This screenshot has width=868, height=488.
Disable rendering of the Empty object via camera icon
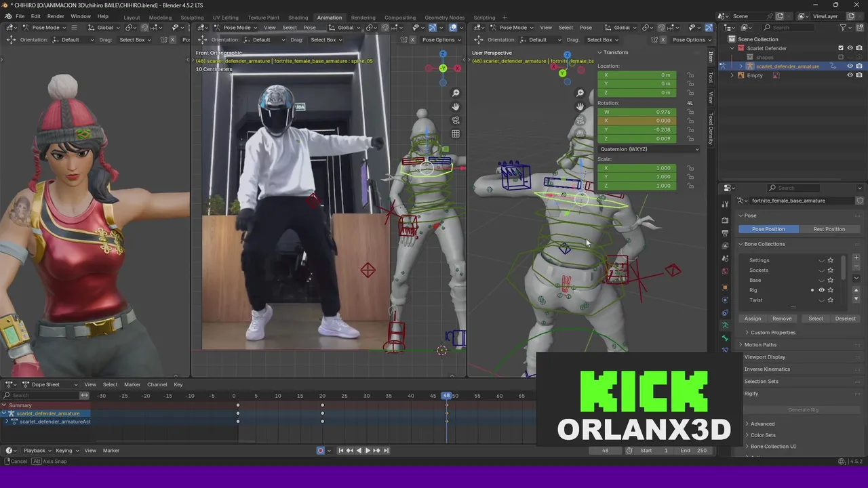[859, 75]
